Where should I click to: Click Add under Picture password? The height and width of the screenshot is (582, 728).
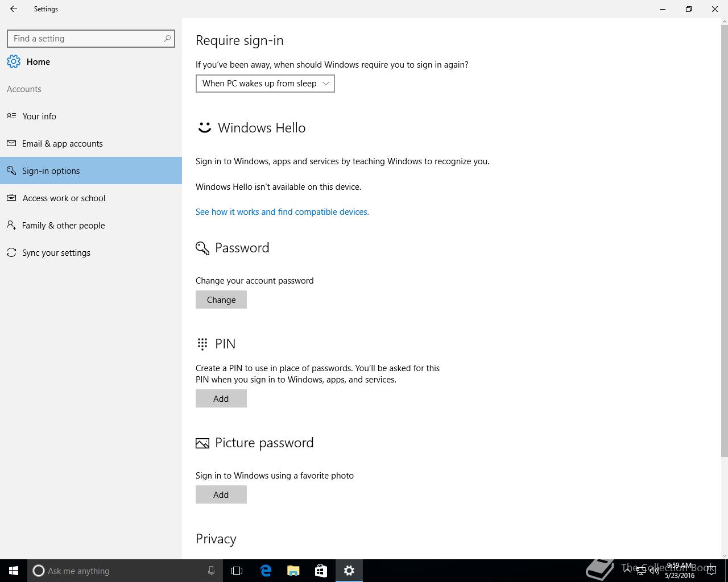(221, 494)
